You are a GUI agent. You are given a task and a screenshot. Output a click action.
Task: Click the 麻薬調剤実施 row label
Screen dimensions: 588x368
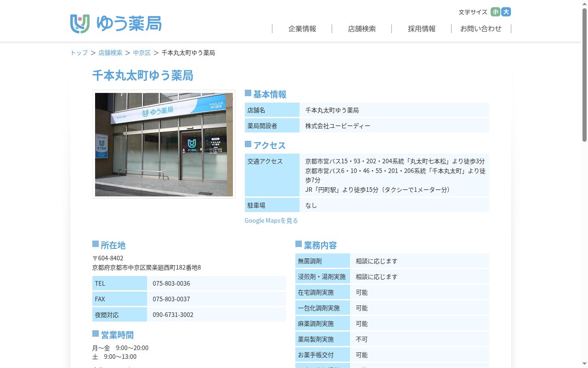coord(322,323)
